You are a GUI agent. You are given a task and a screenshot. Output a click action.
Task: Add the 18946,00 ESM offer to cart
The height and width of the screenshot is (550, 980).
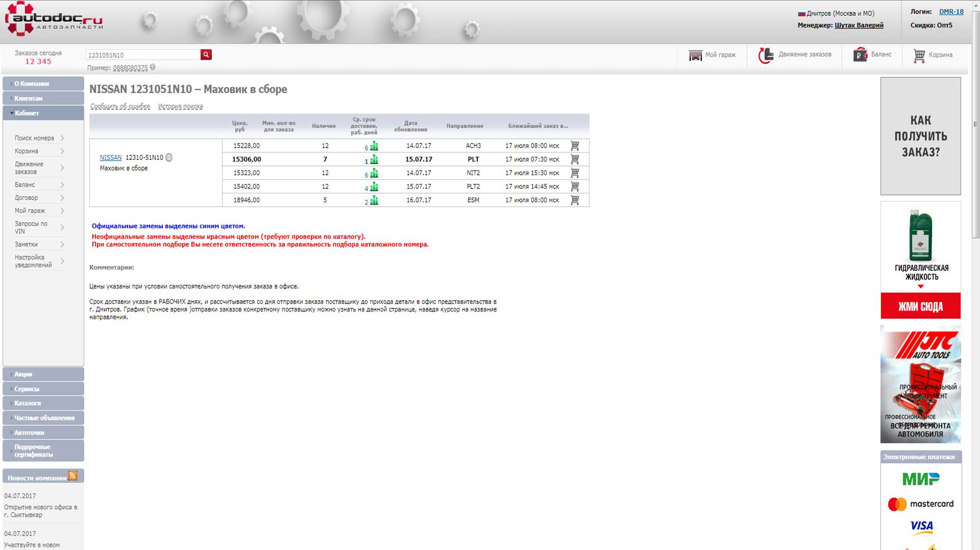[x=575, y=200]
